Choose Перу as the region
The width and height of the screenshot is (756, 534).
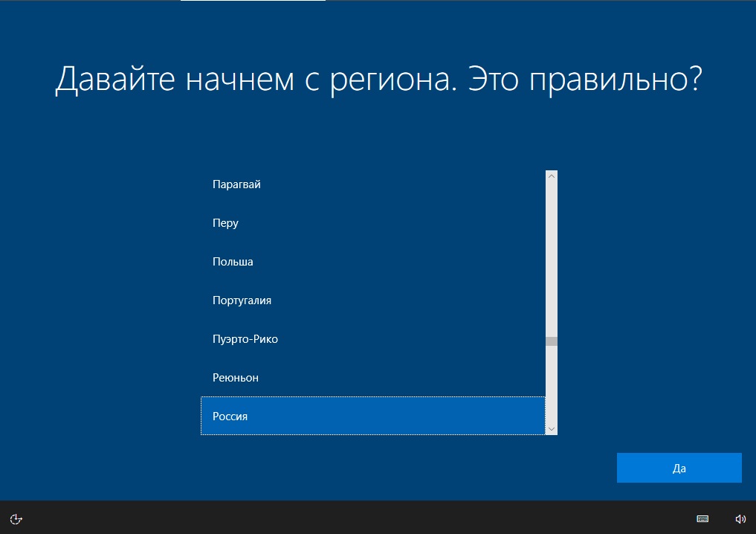pyautogui.click(x=225, y=223)
